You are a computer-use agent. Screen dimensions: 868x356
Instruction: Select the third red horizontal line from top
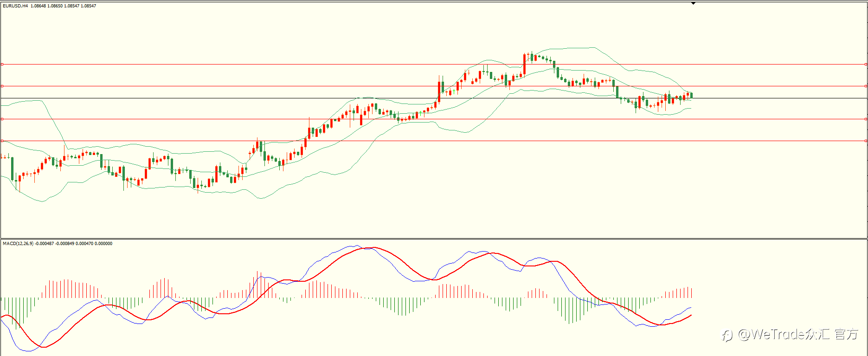434,119
